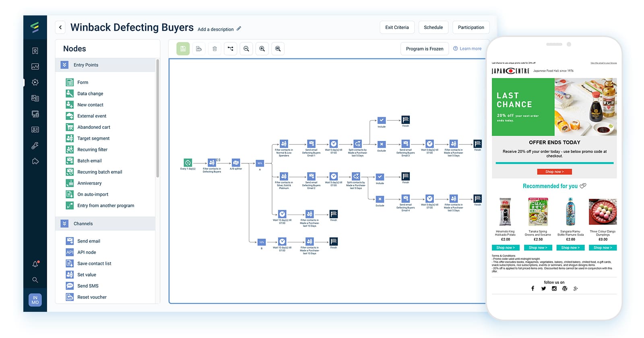644x338 pixels.
Task: Open the Schedule settings
Action: click(433, 27)
